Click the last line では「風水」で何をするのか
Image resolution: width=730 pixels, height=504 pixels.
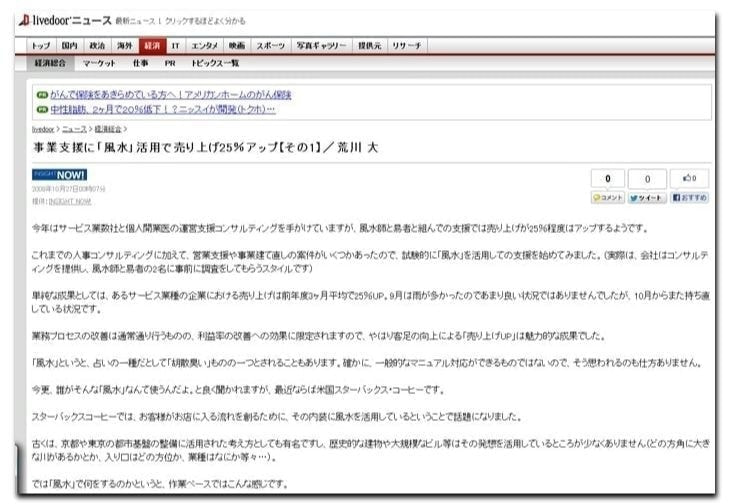click(160, 484)
